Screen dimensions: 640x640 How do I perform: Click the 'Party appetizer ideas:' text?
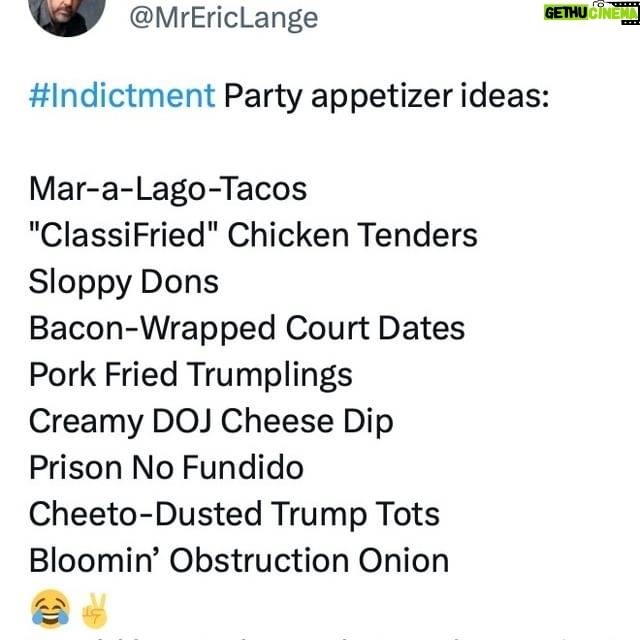click(x=387, y=97)
